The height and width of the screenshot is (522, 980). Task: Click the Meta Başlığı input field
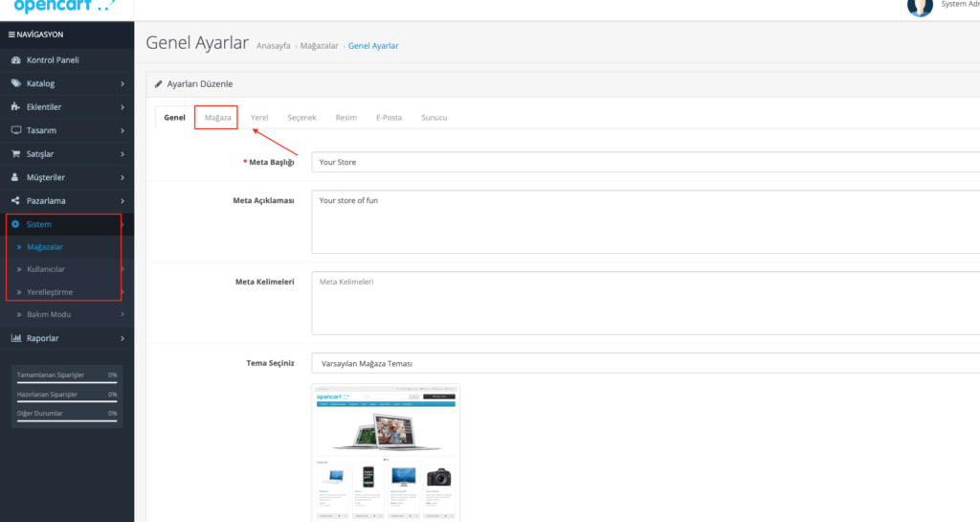pyautogui.click(x=646, y=162)
